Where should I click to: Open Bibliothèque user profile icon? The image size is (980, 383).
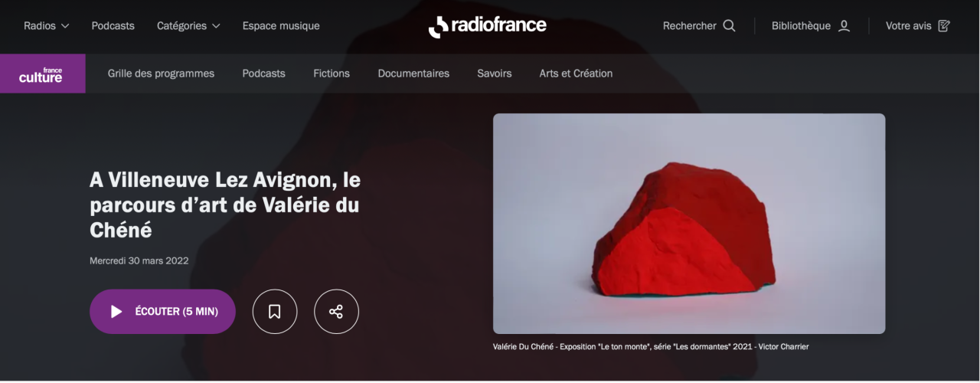tap(844, 26)
